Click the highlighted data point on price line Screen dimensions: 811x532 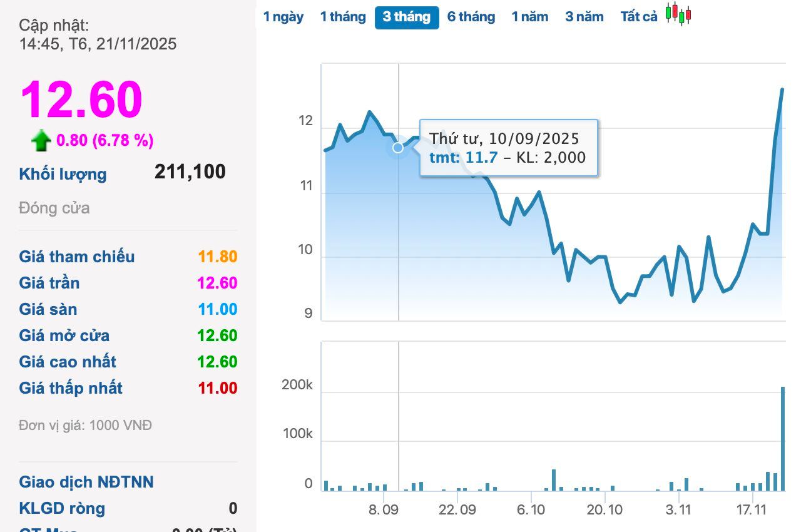[398, 148]
